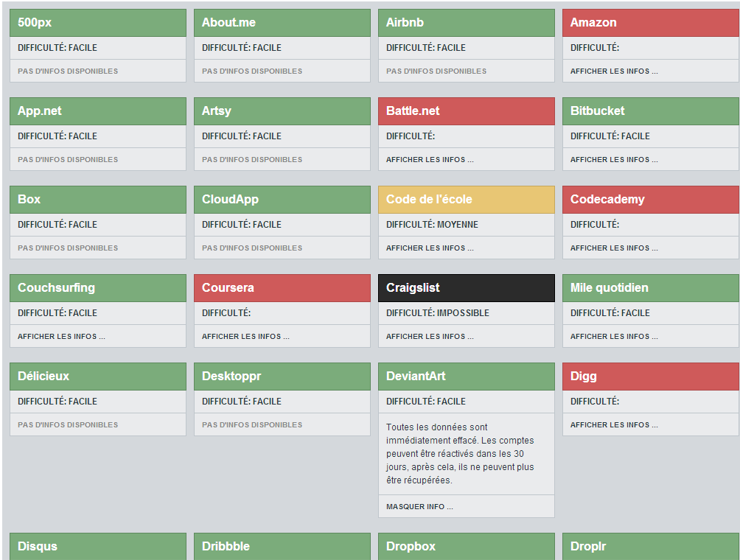Click "DIFFICULTÉ: IMPOSSIBLE" on the Craigslist card
Image resolution: width=740 pixels, height=560 pixels.
click(x=438, y=312)
